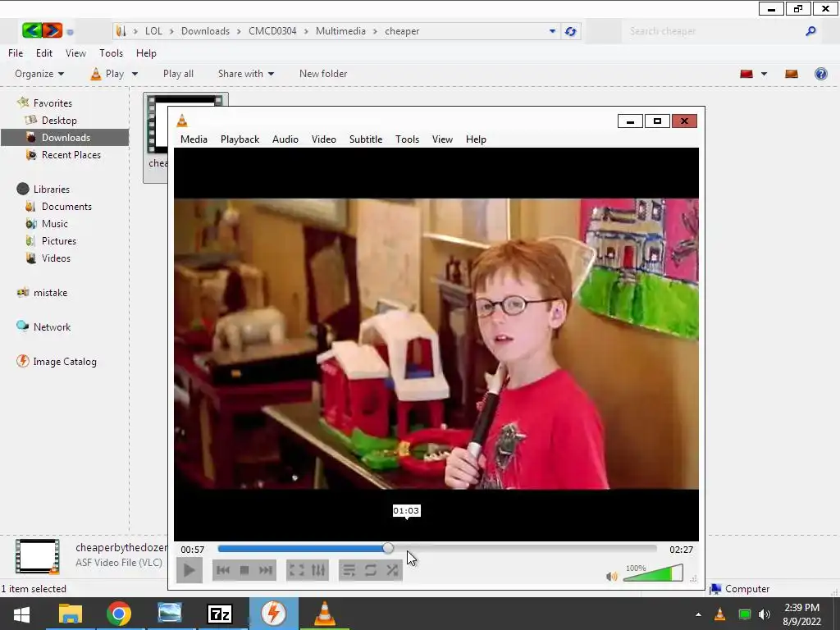The width and height of the screenshot is (840, 630).
Task: Mute audio using VLC speaker icon
Action: (x=612, y=577)
